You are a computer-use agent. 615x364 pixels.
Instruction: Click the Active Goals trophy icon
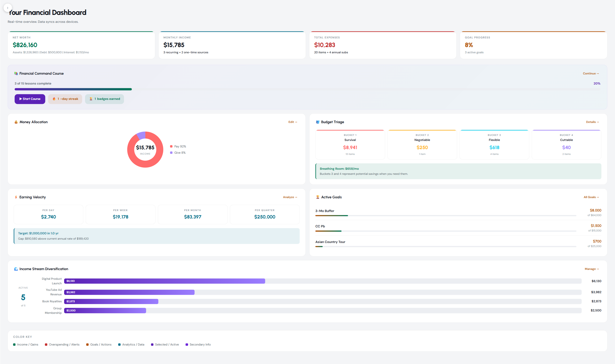coord(318,197)
